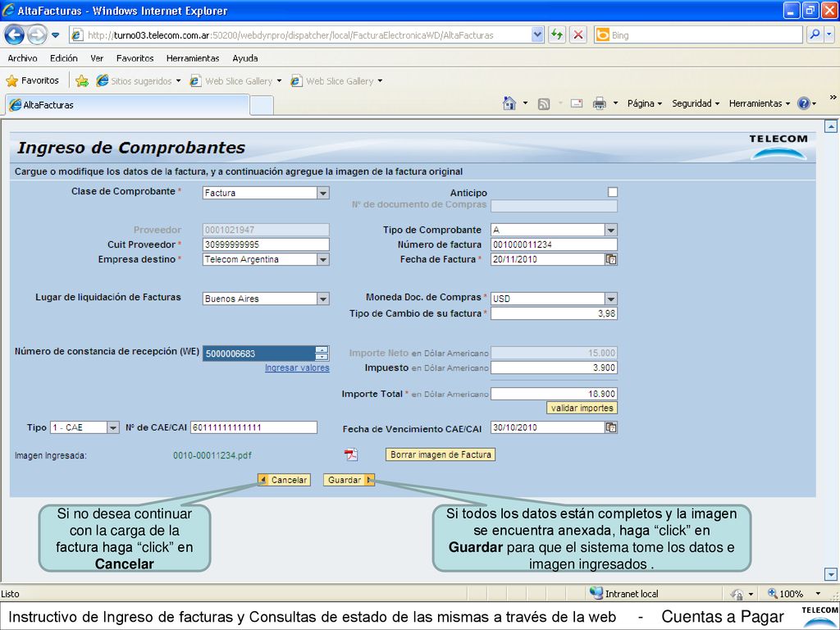The width and height of the screenshot is (840, 630).
Task: Open Empresa destino dropdown
Action: (323, 259)
